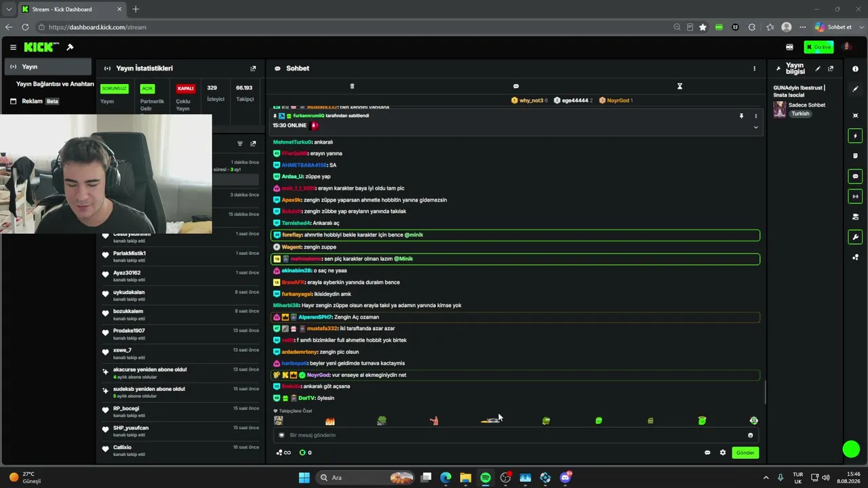Unpin the pinned chat message
The height and width of the screenshot is (488, 868).
tap(741, 116)
